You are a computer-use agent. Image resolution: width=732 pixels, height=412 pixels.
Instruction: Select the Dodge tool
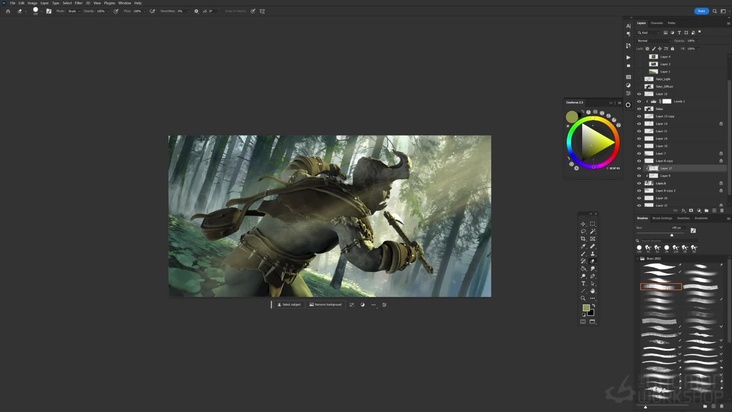583,276
